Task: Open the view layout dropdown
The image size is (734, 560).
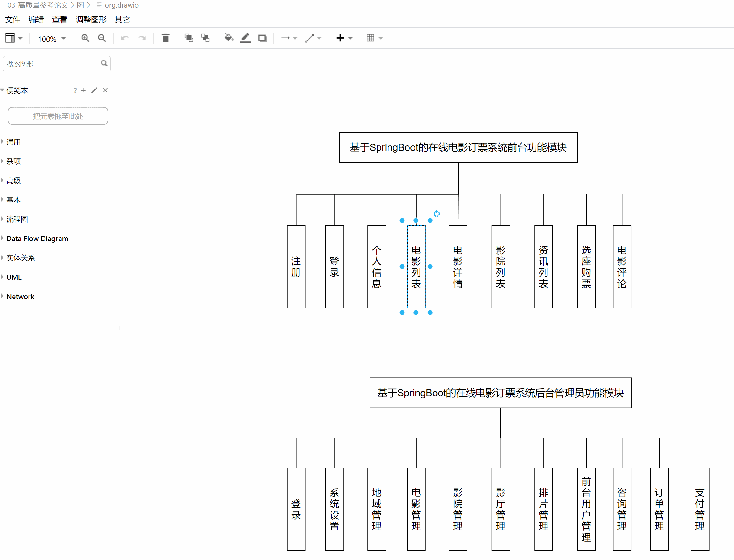Action: point(14,38)
